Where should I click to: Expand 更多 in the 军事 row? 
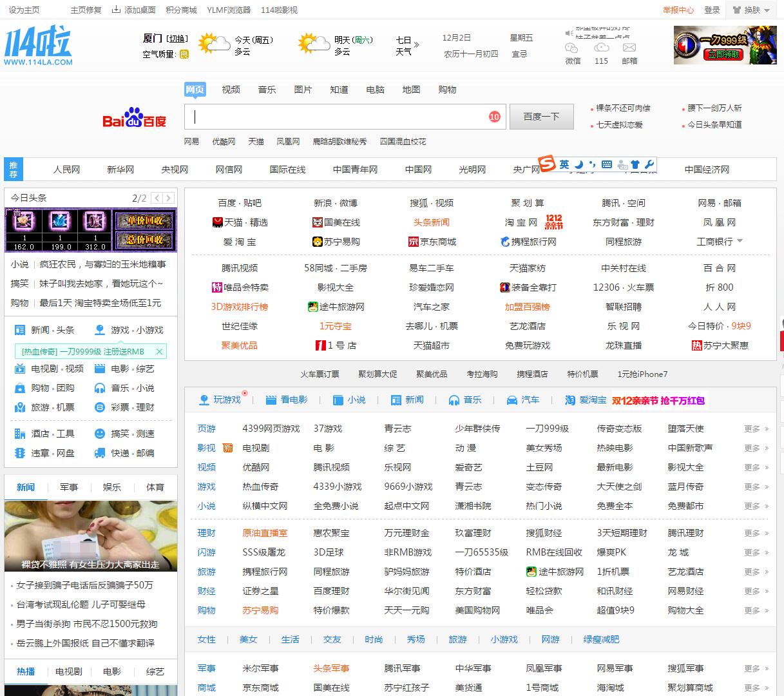(x=756, y=668)
